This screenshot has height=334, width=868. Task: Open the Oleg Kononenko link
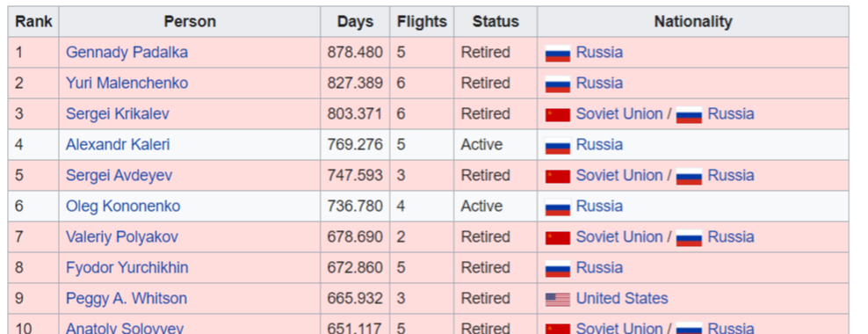click(123, 206)
